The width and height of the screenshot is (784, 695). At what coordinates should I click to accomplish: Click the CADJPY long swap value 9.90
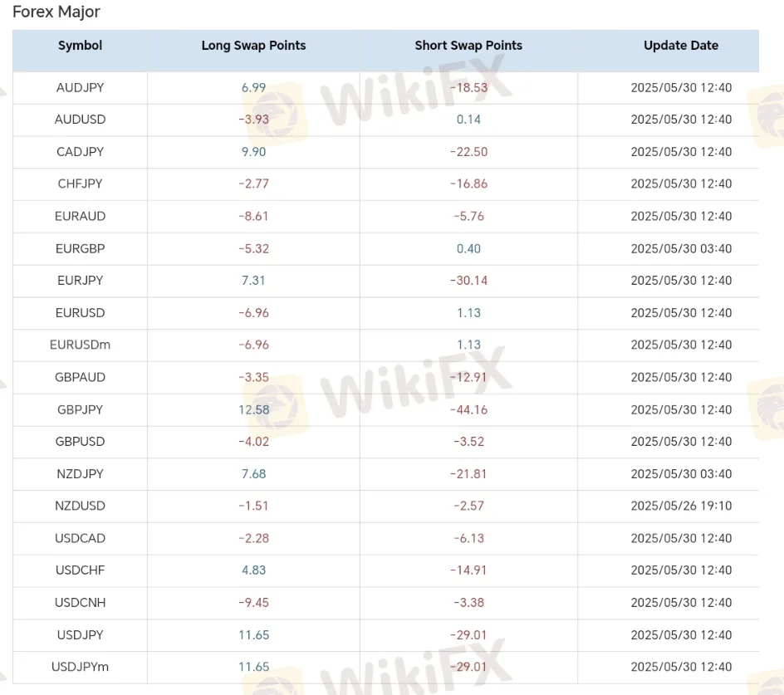(253, 152)
